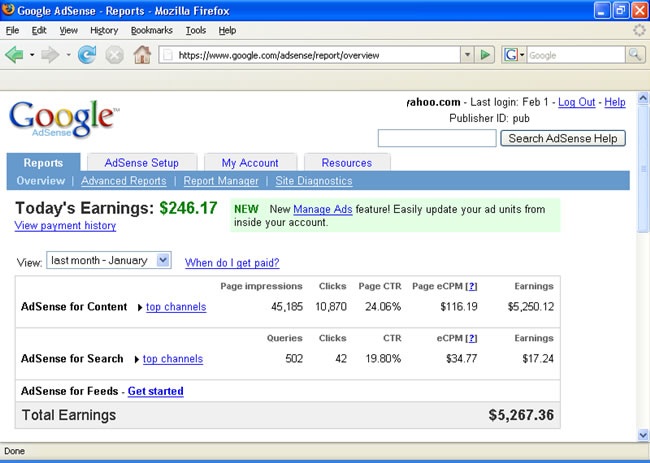The width and height of the screenshot is (650, 463).
Task: Click the Manage Ads link
Action: pyautogui.click(x=323, y=209)
